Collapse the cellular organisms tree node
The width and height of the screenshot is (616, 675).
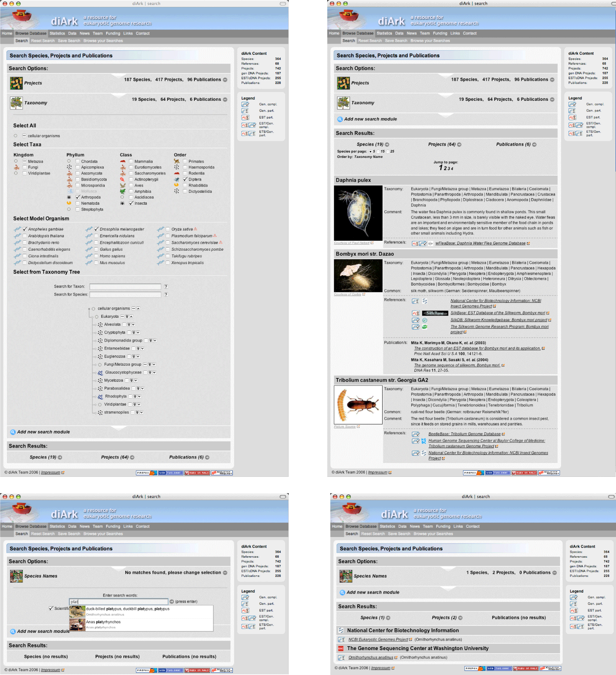138,309
